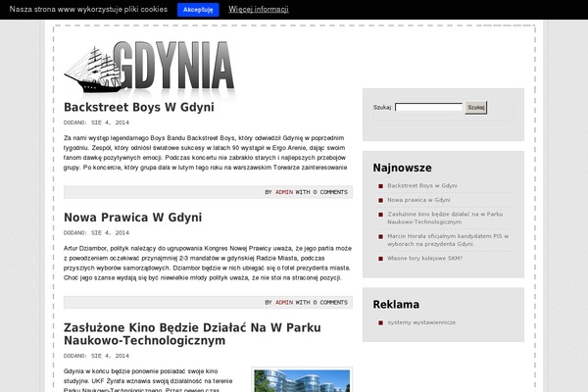
Task: Click ADMIN author under Nowa Prawica post
Action: (x=284, y=303)
